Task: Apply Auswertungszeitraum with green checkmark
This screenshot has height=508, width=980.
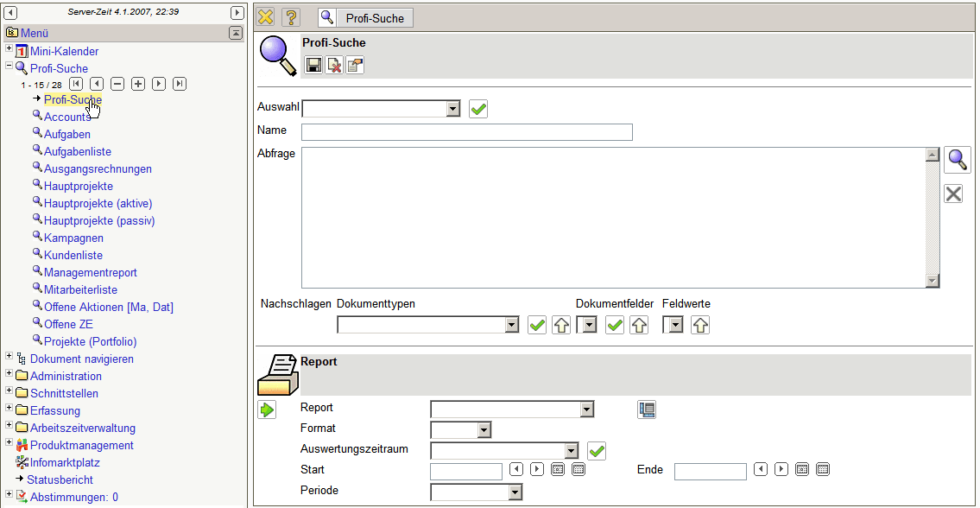Action: (x=597, y=451)
